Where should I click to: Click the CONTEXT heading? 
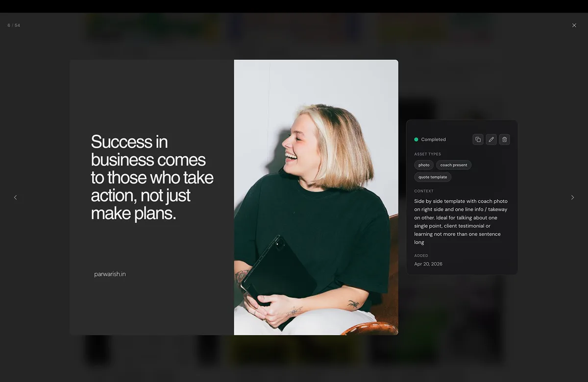(424, 191)
